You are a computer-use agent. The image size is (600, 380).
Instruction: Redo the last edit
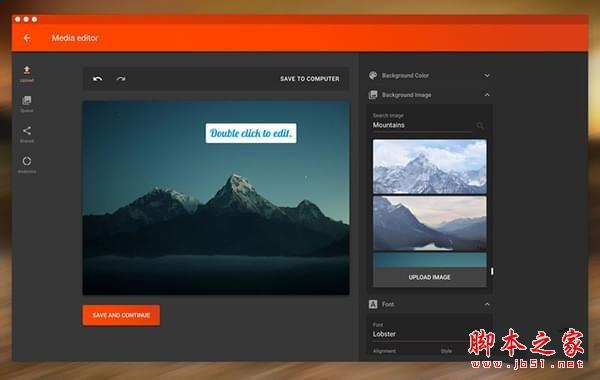(121, 79)
